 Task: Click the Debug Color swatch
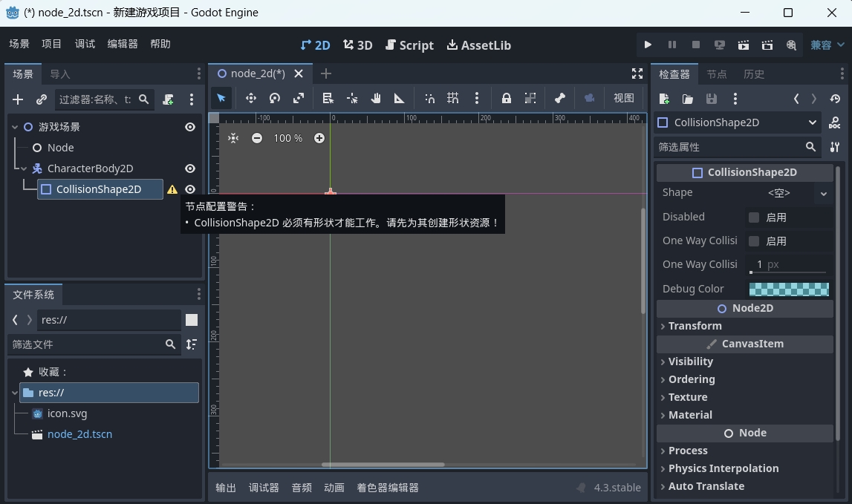point(789,289)
